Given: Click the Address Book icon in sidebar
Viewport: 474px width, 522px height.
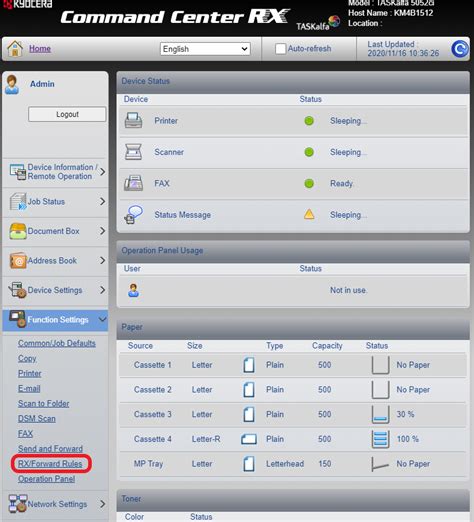Looking at the screenshot, I should tap(18, 261).
